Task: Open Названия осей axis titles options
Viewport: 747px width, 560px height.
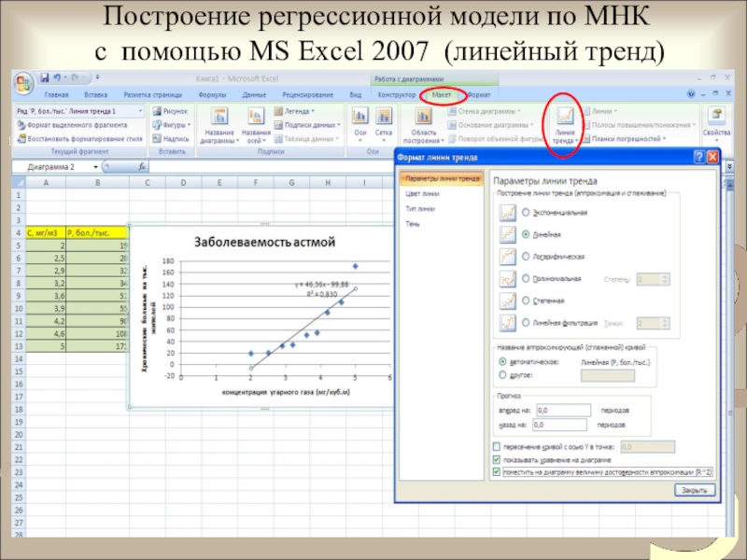Action: point(256,126)
